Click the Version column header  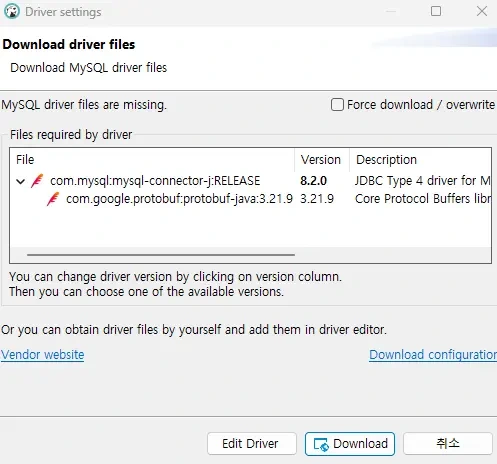pos(322,160)
